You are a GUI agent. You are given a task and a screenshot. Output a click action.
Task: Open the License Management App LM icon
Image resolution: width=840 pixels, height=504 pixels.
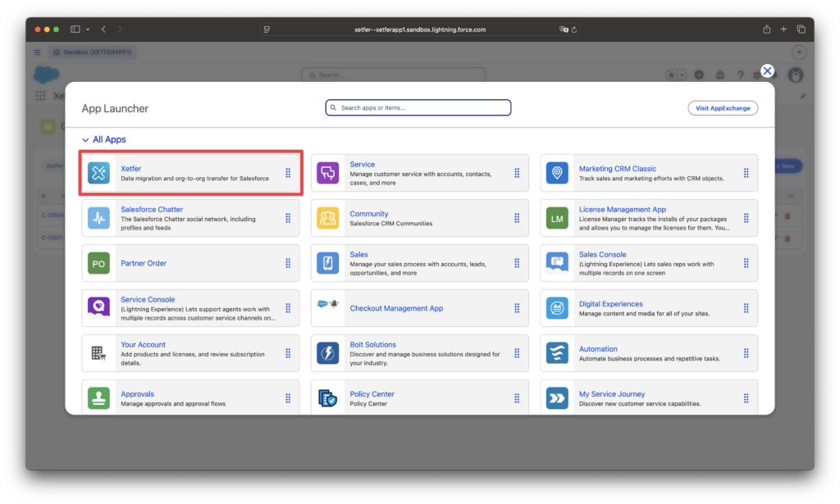click(557, 218)
